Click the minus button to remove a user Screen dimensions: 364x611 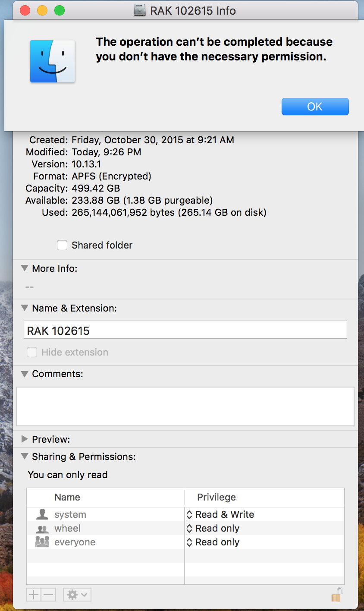[49, 595]
